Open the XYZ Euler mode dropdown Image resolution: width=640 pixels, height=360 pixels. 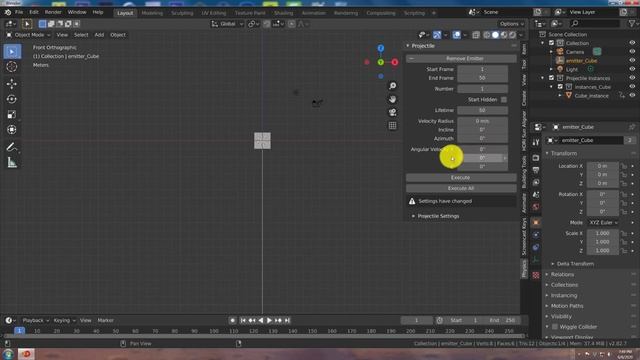[x=603, y=222]
